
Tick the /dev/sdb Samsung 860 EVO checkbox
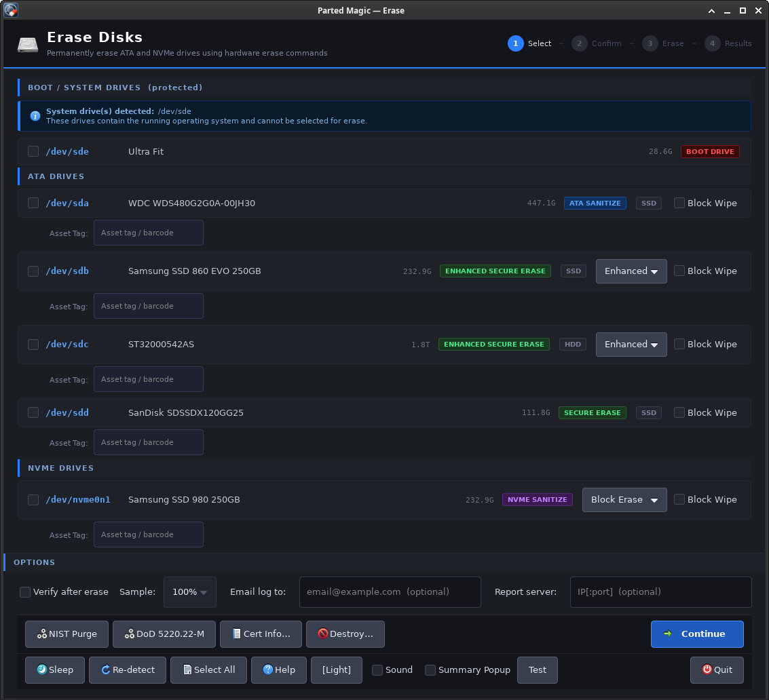click(33, 271)
